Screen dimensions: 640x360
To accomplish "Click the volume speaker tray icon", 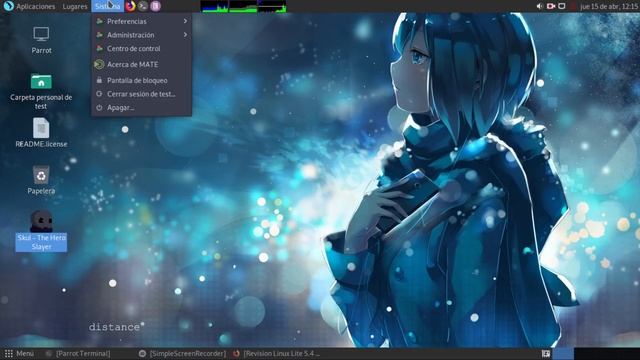I will pos(540,6).
